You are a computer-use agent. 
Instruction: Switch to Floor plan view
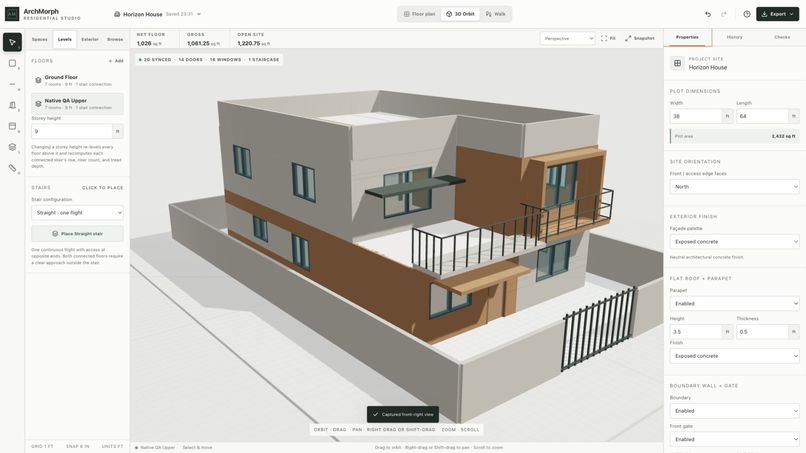click(x=419, y=14)
